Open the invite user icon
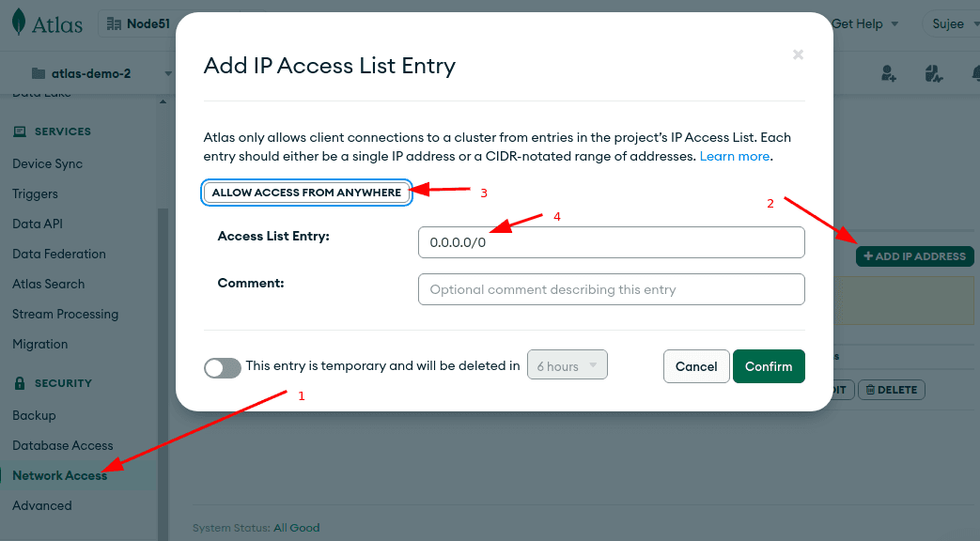The image size is (980, 541). pos(889,73)
